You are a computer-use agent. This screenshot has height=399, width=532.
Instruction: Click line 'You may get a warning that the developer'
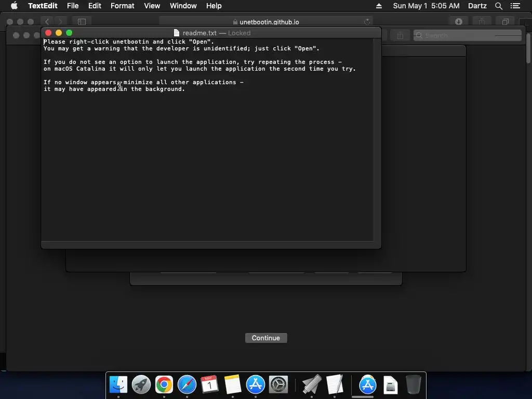pyautogui.click(x=181, y=48)
